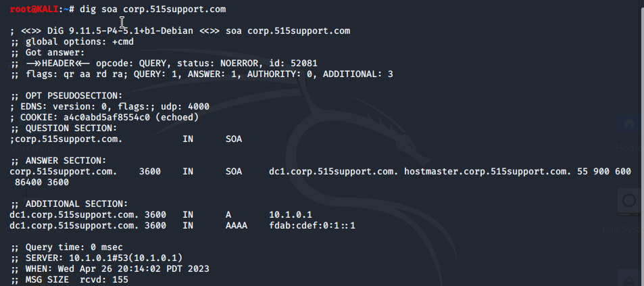Click the WHEN timestamp line
Image resolution: width=644 pixels, height=286 pixels.
point(110,268)
